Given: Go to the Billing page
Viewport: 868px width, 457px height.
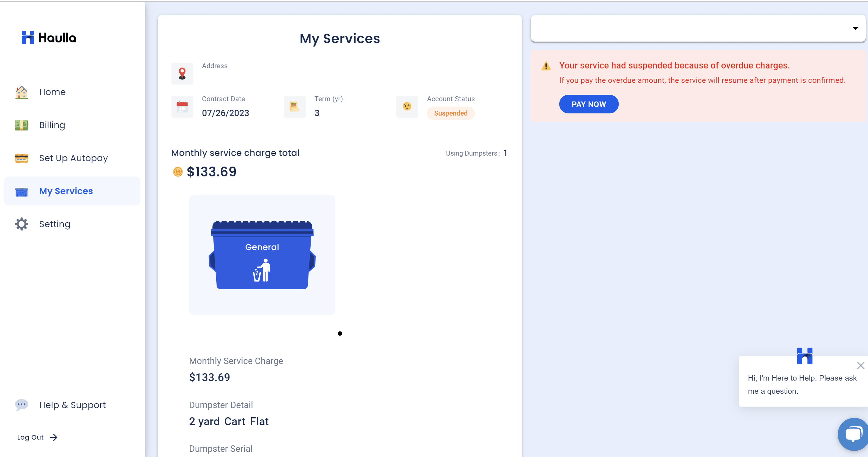Looking at the screenshot, I should click(52, 125).
